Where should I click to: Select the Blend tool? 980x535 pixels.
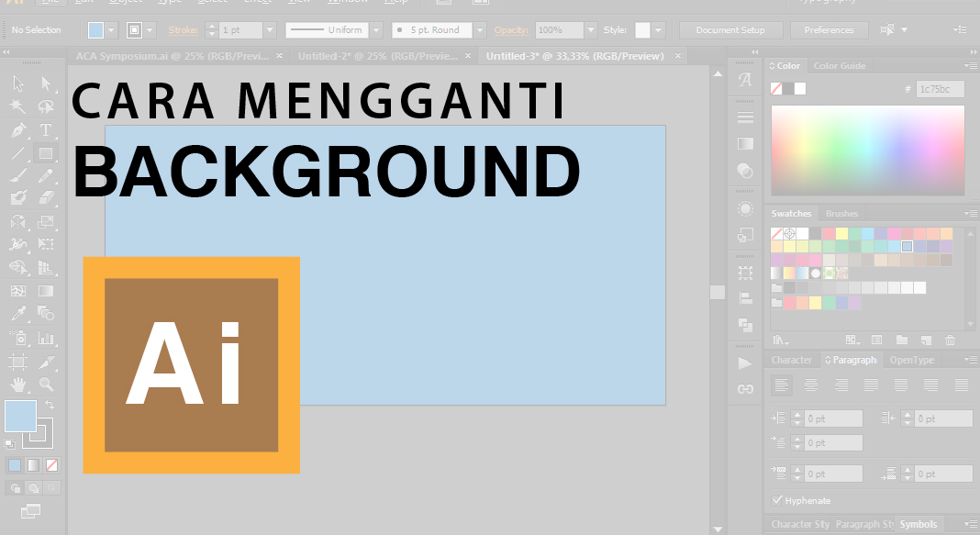click(x=46, y=314)
